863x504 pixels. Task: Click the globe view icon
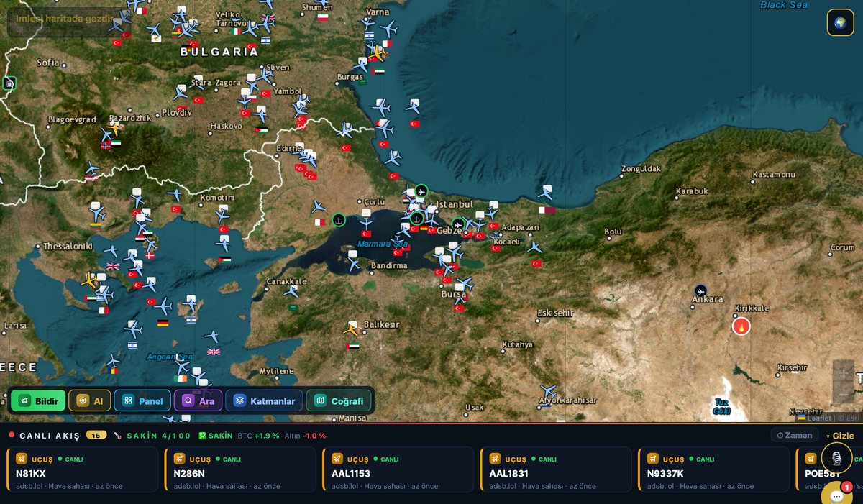pyautogui.click(x=840, y=22)
